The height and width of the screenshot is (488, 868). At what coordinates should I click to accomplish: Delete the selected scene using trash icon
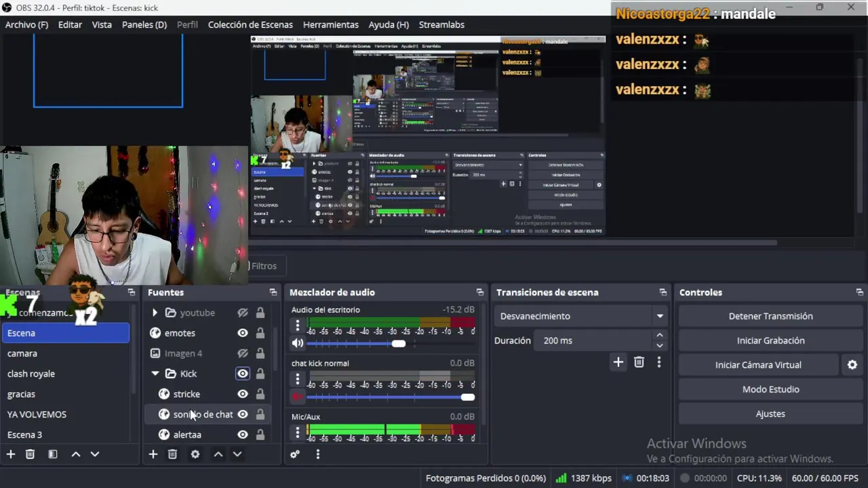(30, 454)
